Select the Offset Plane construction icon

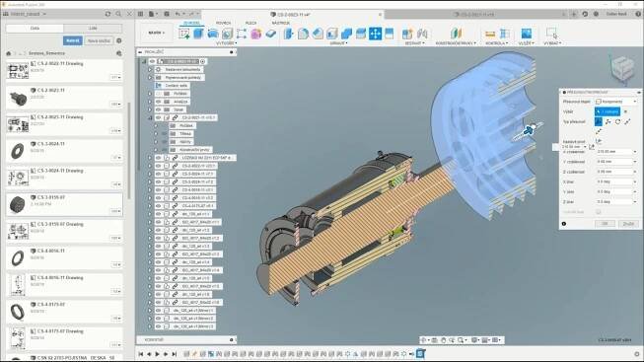point(456,34)
